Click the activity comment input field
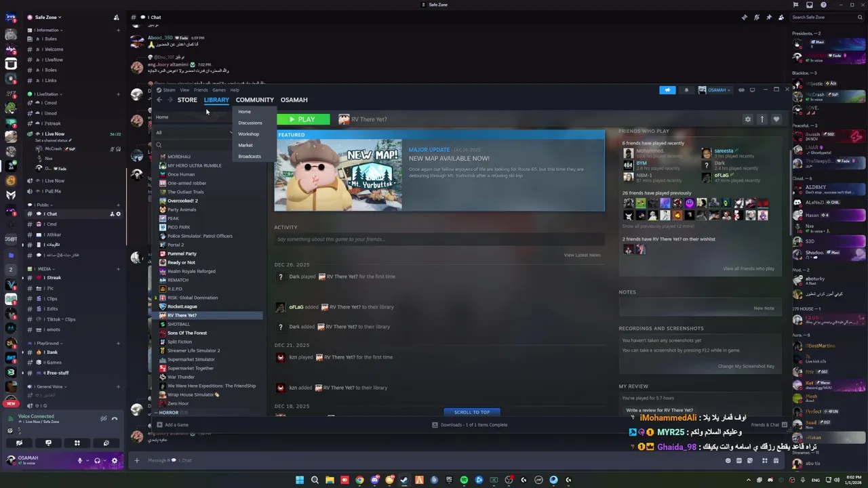Screen dimensions: 868x488 coord(439,239)
